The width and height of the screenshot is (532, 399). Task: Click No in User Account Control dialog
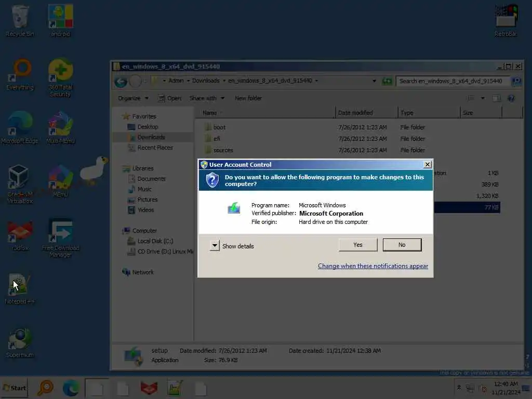click(x=402, y=245)
